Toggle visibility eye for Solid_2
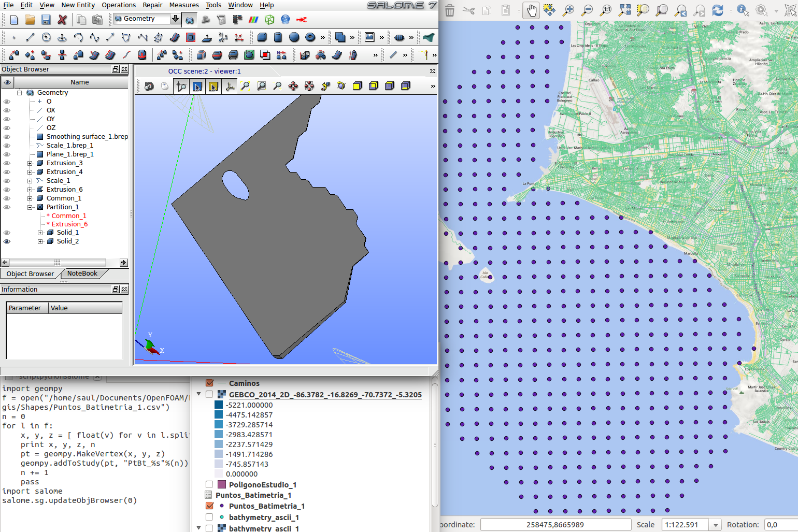Screen dimensions: 798x532 [x=7, y=241]
